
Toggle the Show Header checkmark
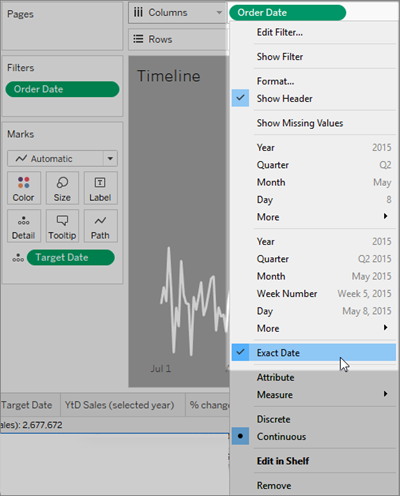240,98
